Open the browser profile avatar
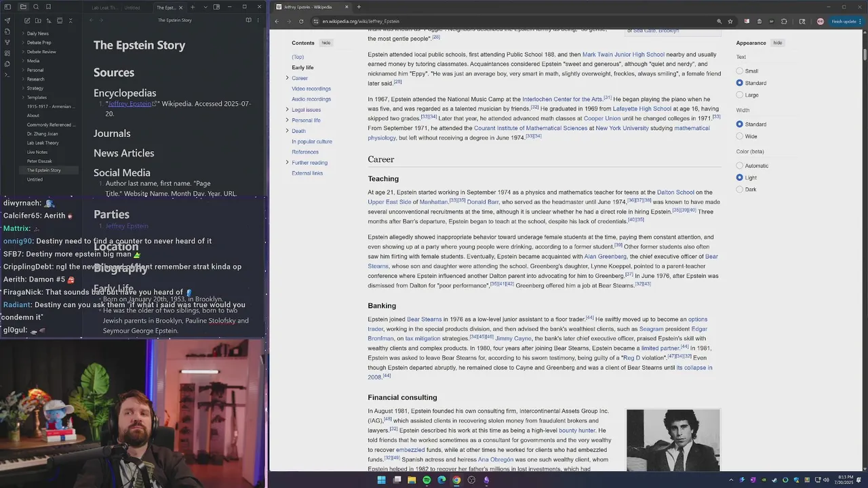This screenshot has height=488, width=868. (820, 21)
